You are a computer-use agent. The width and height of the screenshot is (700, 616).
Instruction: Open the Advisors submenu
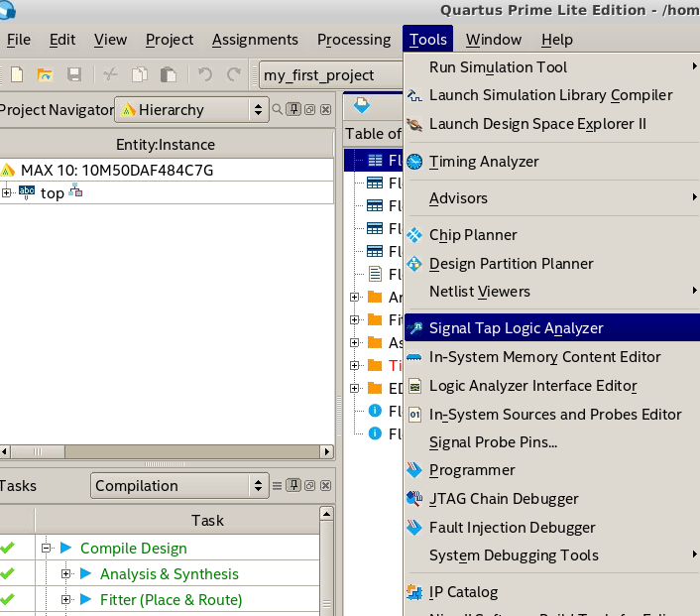click(552, 197)
